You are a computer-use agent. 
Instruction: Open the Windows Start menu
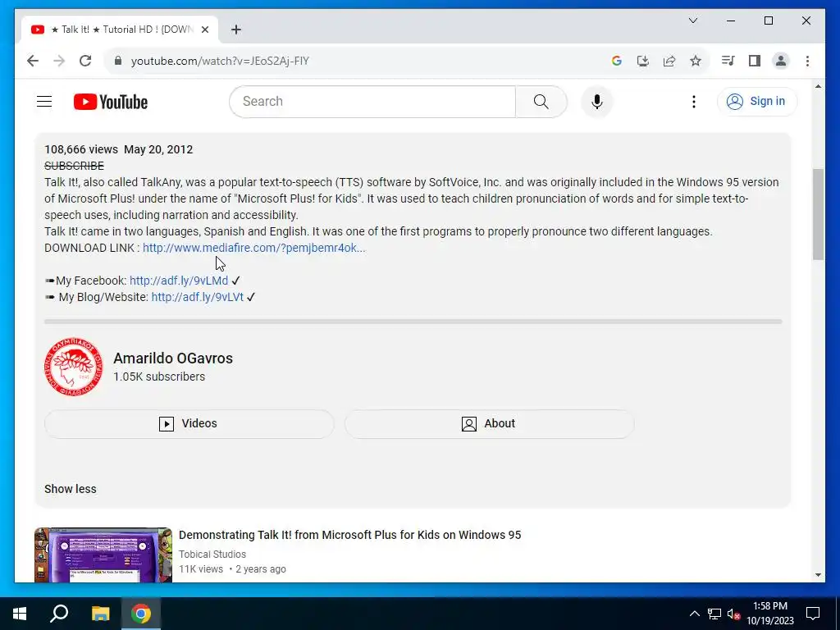[20, 614]
